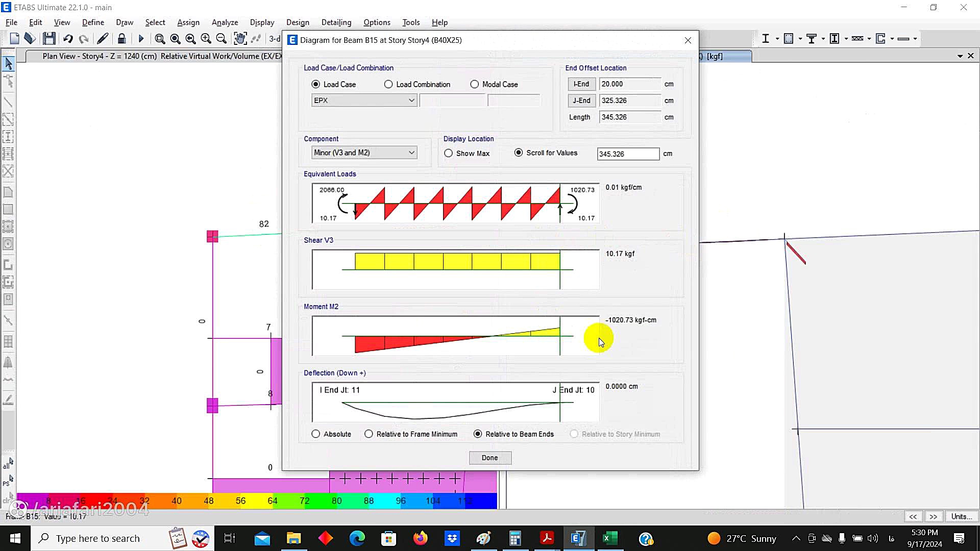The height and width of the screenshot is (551, 980).
Task: Click the Run Analysis play icon
Action: coord(141,39)
